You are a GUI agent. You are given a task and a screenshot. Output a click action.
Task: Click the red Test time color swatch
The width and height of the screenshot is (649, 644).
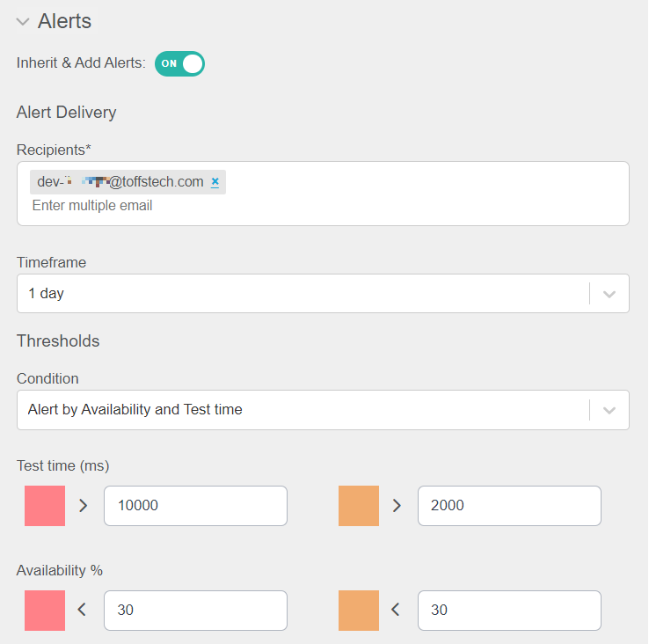(x=45, y=506)
